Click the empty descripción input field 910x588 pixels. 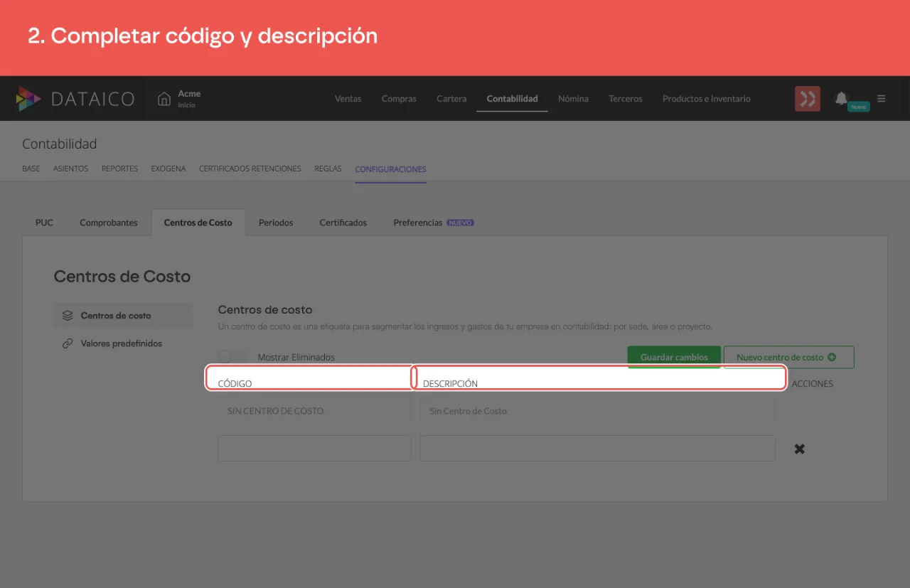(x=597, y=449)
